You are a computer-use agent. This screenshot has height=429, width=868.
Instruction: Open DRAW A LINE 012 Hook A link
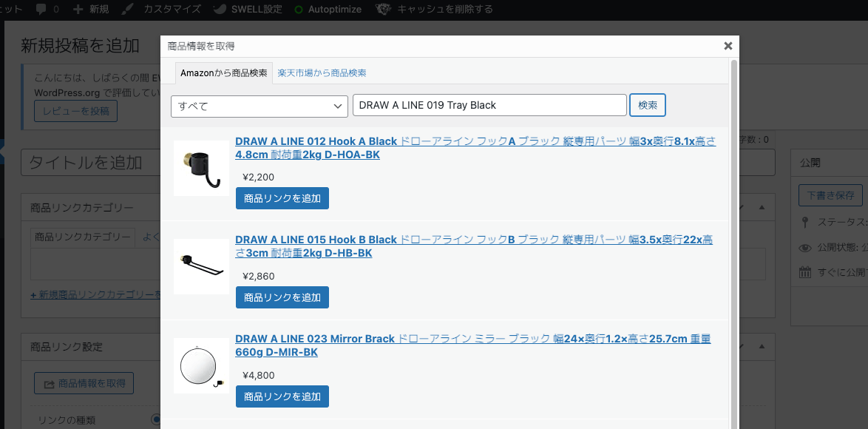point(475,149)
